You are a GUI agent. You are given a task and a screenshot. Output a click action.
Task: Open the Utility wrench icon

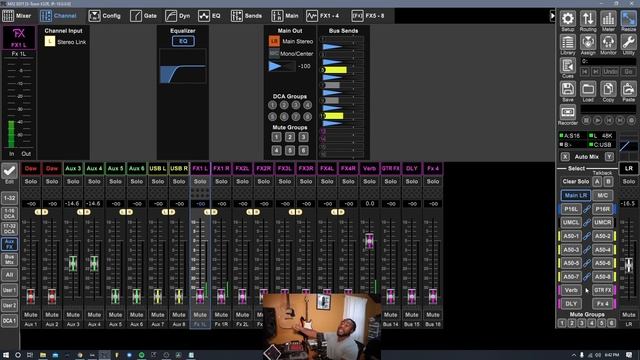pos(629,42)
